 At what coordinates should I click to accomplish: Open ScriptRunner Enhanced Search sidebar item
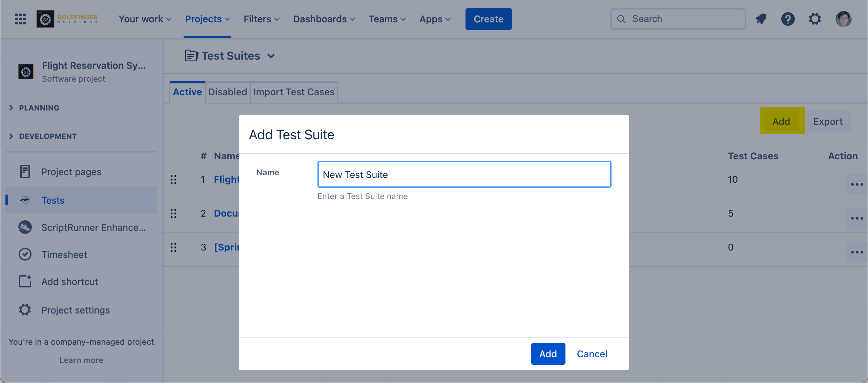[93, 227]
